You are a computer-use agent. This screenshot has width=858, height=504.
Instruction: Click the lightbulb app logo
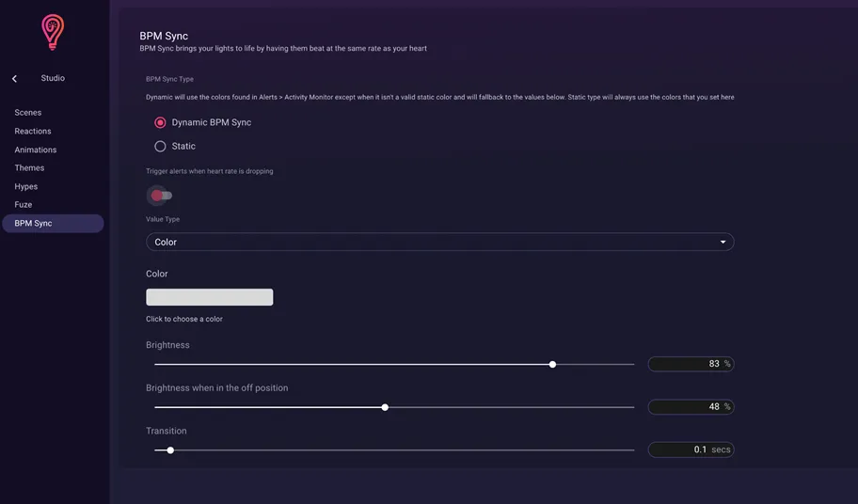pyautogui.click(x=53, y=32)
